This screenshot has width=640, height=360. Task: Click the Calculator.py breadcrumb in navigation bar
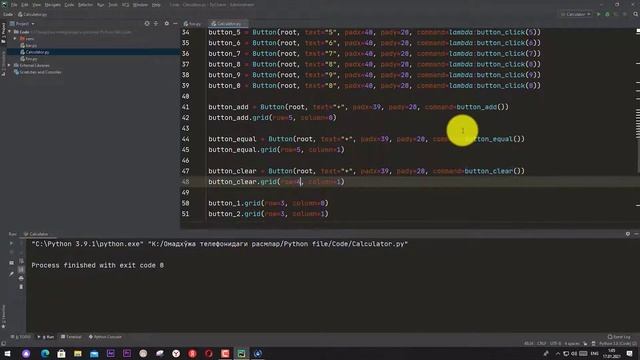pos(33,14)
